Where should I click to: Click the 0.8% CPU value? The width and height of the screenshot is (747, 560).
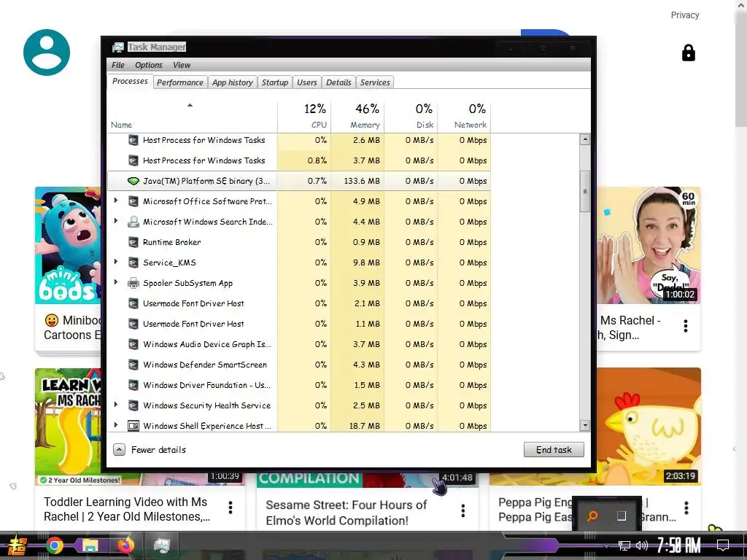[x=317, y=160]
